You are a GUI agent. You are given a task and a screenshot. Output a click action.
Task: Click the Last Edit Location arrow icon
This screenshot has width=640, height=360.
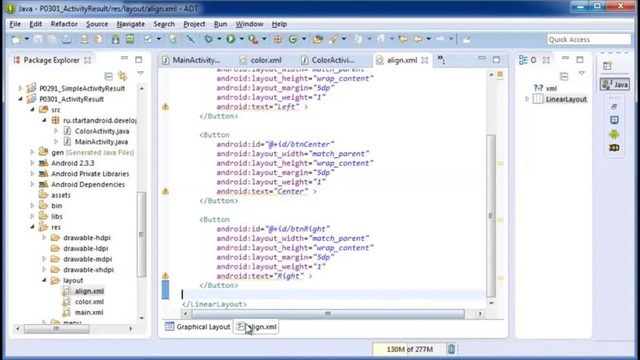coord(403,39)
